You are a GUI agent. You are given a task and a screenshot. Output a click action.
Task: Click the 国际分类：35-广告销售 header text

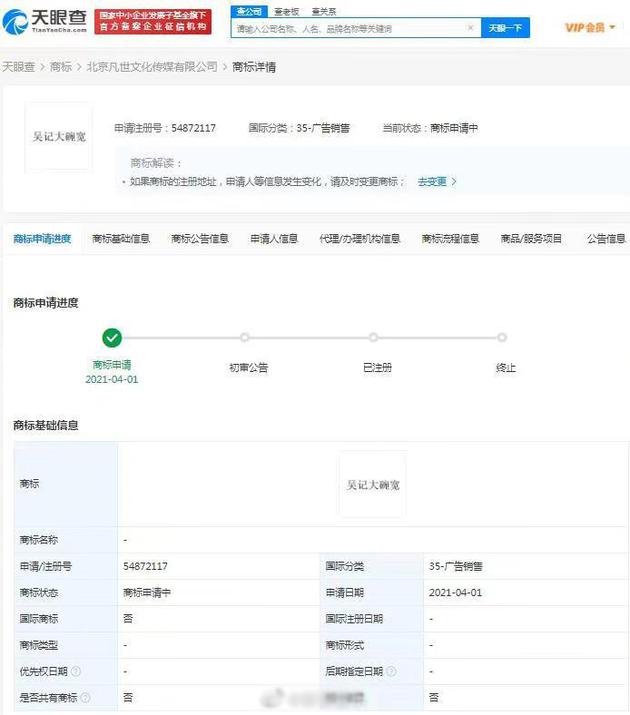pos(299,128)
